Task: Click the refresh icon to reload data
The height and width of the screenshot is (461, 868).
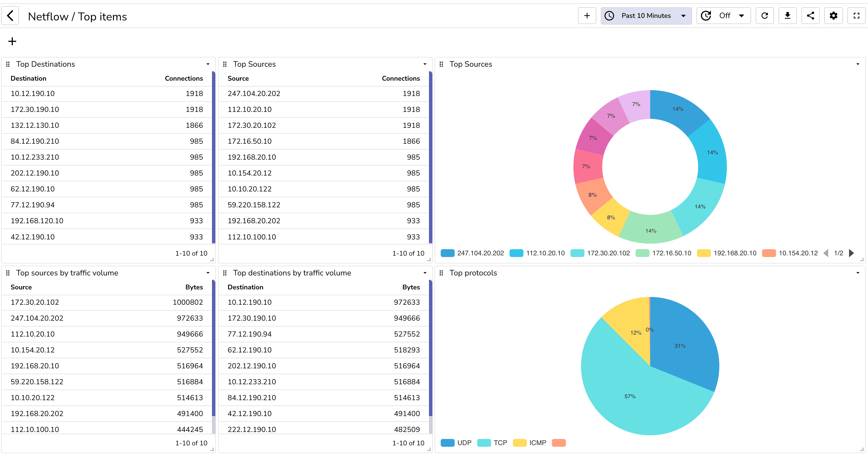Action: point(765,16)
